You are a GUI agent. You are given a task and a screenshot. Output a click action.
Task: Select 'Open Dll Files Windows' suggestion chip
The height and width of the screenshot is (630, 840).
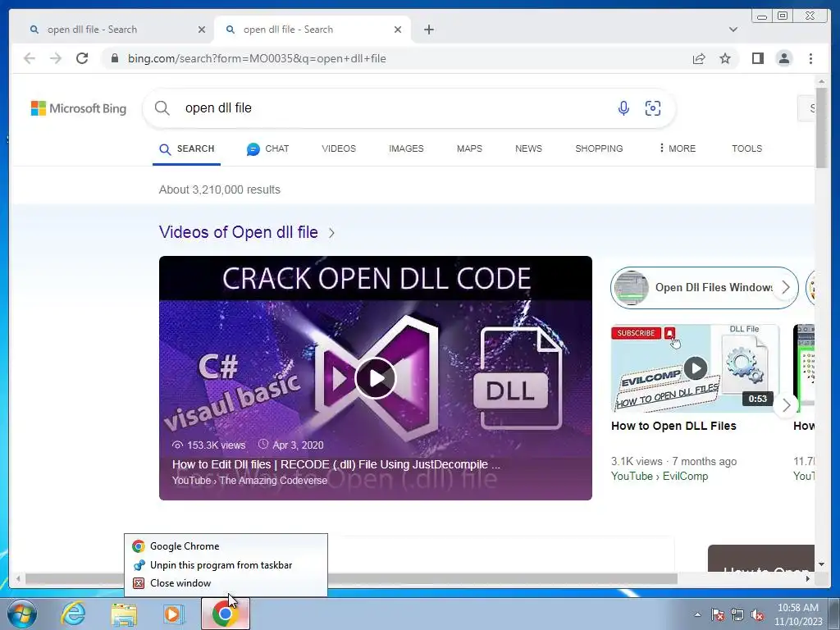[704, 288]
